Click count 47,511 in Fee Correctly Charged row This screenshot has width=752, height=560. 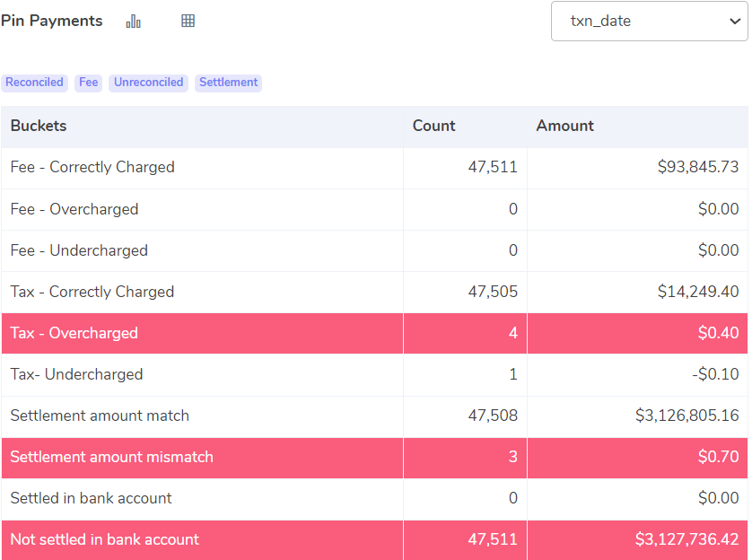coord(493,167)
